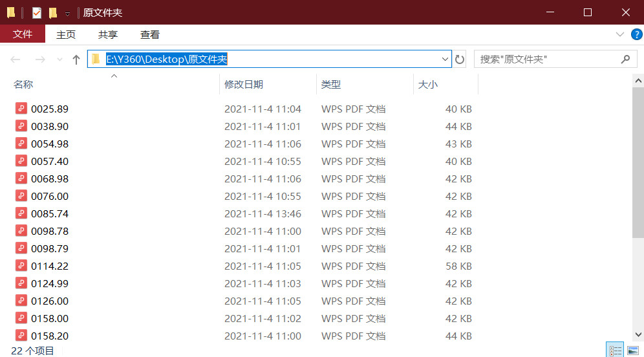This screenshot has width=644, height=357.
Task: Select the PDF icon of 0085.74
Action: pos(21,213)
